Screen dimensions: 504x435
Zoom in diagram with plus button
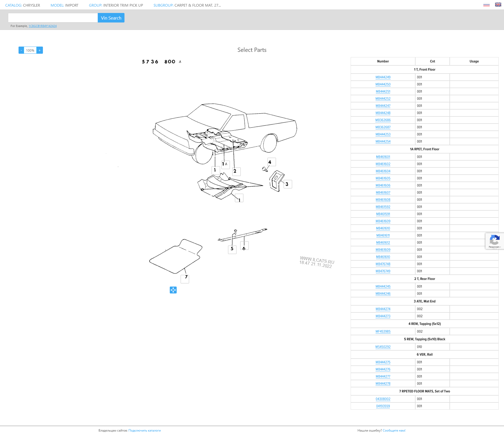tap(40, 50)
